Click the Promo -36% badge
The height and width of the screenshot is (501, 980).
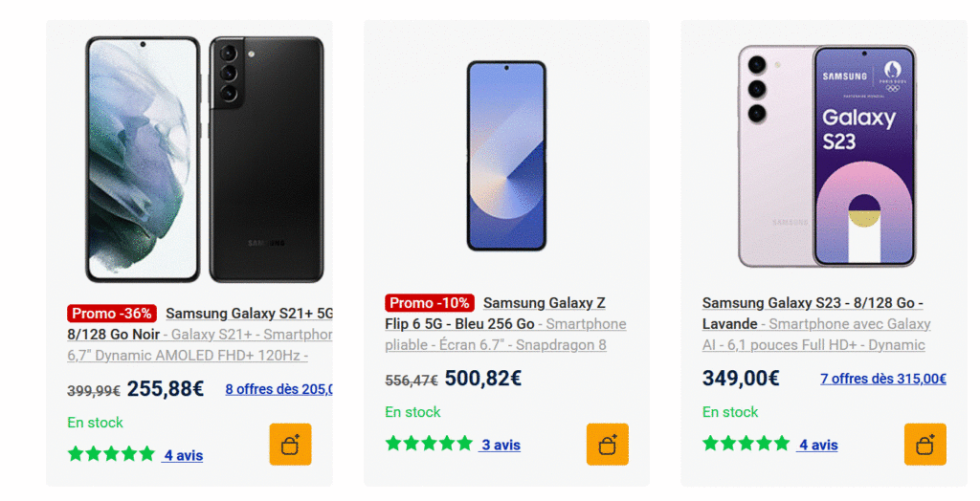(x=111, y=314)
